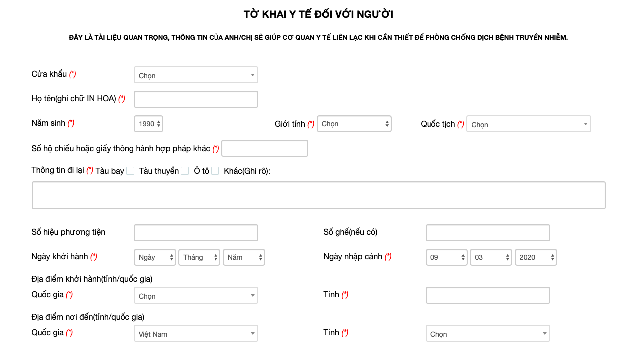Screen dimensions: 644x347
Task: Open the destination Tỉnh province dropdown
Action: (487, 333)
